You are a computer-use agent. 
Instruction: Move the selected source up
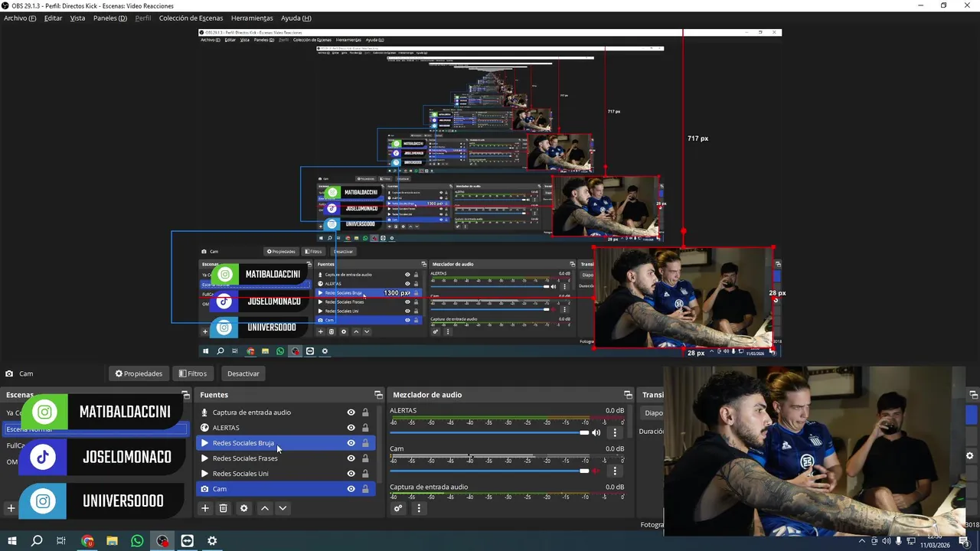point(265,508)
